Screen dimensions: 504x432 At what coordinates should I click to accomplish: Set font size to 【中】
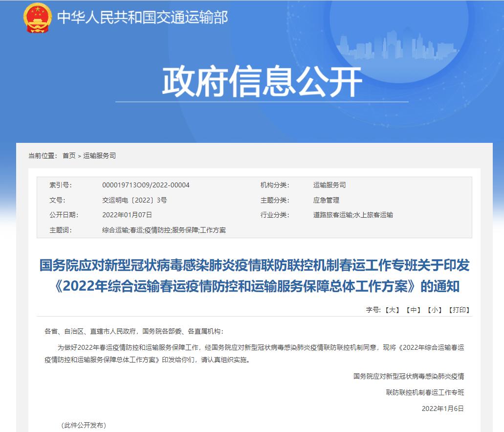(414, 310)
